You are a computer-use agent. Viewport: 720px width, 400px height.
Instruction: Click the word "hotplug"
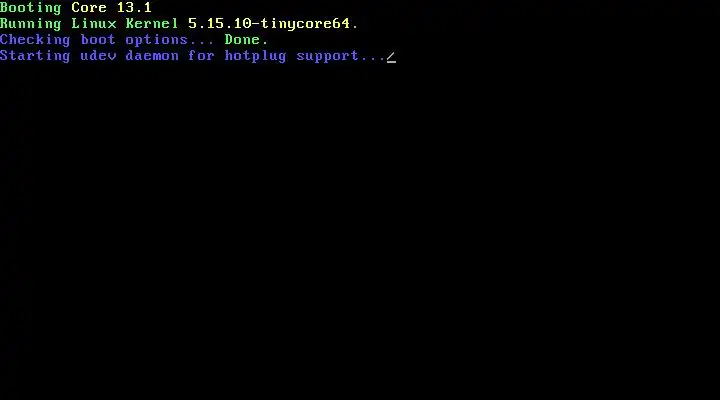tap(255, 56)
